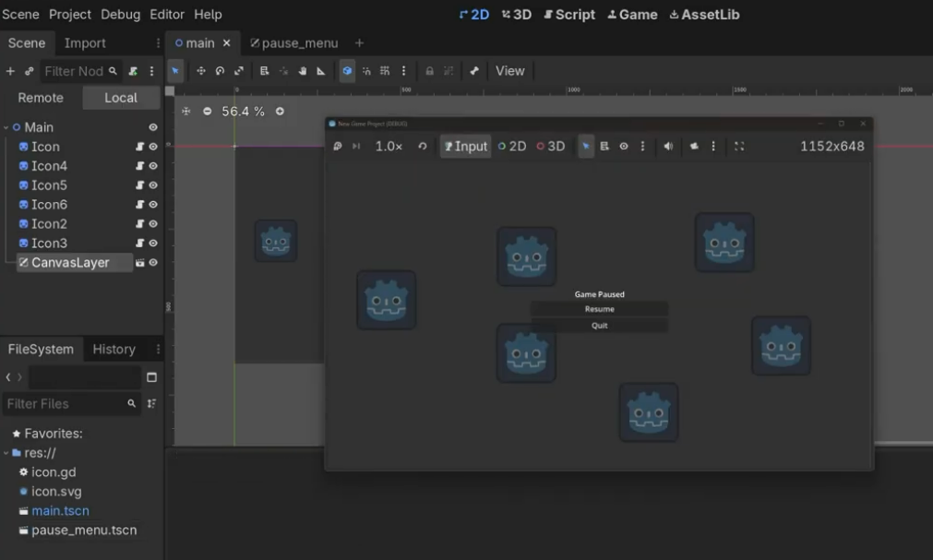
Task: Switch to the Scale tool
Action: [240, 70]
